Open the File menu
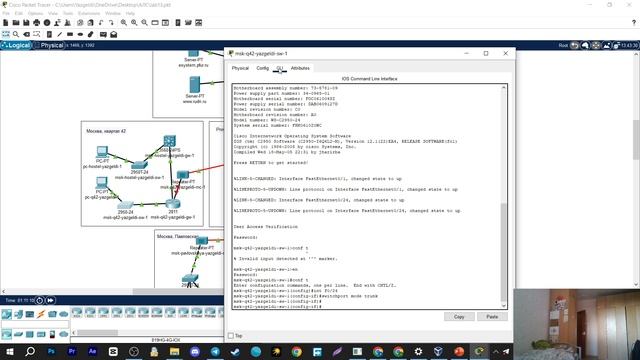The image size is (640, 360). (x=6, y=13)
